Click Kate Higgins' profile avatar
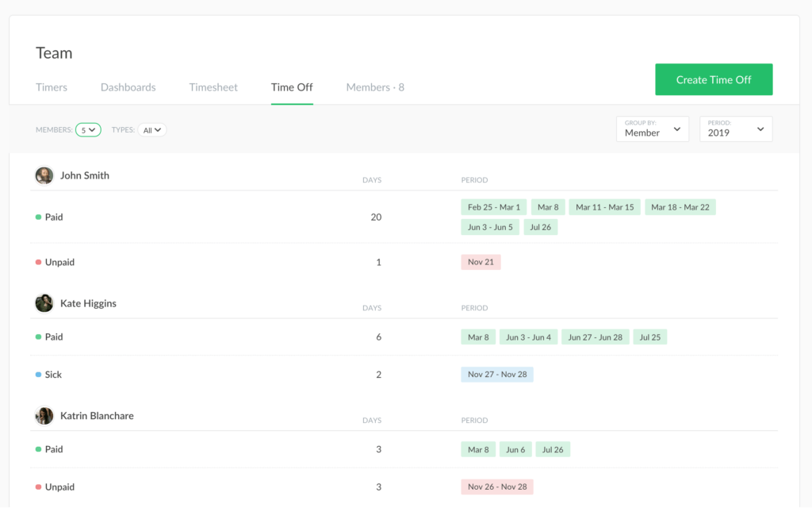The height and width of the screenshot is (508, 812). [44, 303]
